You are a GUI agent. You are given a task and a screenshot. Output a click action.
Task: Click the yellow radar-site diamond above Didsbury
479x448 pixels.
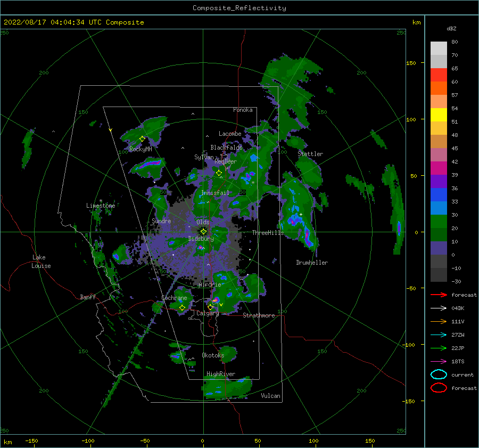203,232
